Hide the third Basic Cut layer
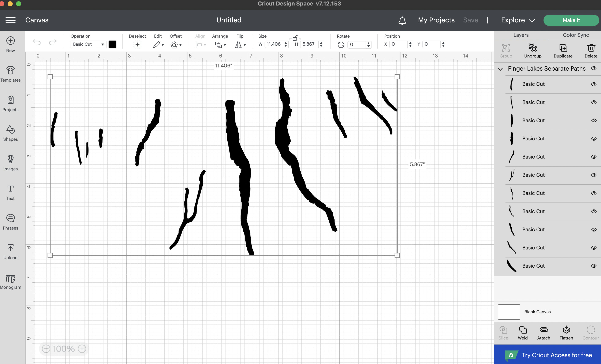The image size is (601, 364). pos(594,120)
